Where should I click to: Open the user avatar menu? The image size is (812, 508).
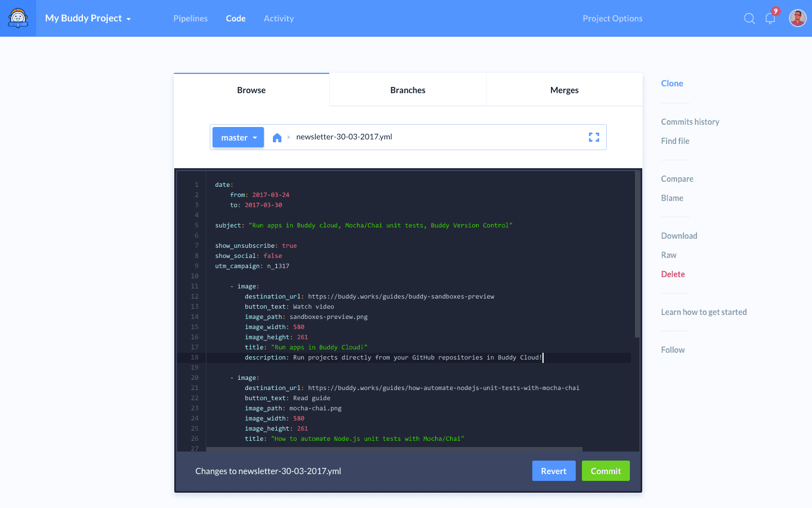point(798,18)
